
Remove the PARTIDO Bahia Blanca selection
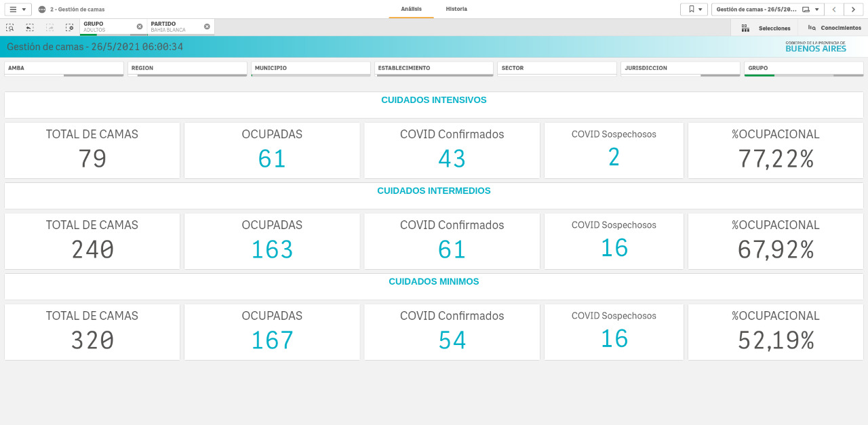click(x=207, y=26)
